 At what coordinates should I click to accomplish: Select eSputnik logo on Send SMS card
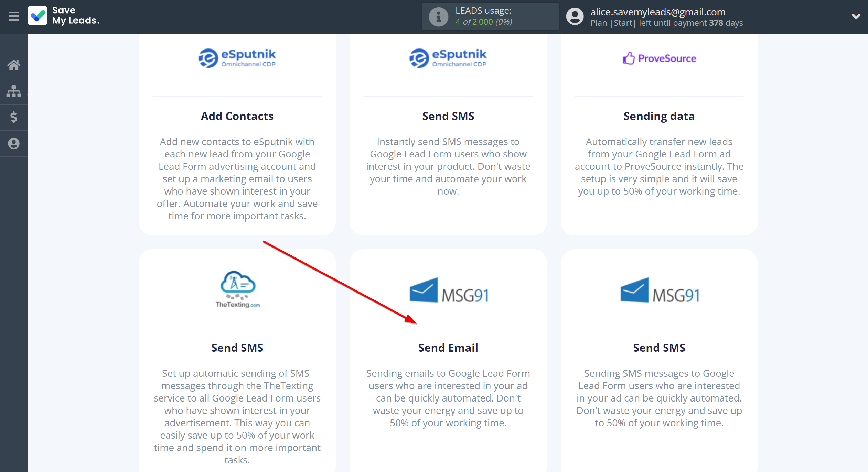448,58
